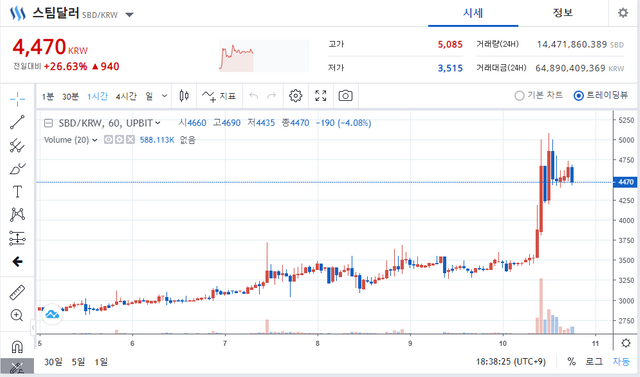Viewport: 640px width, 377px height.
Task: Set chart range to 1일
Action: coord(101,361)
